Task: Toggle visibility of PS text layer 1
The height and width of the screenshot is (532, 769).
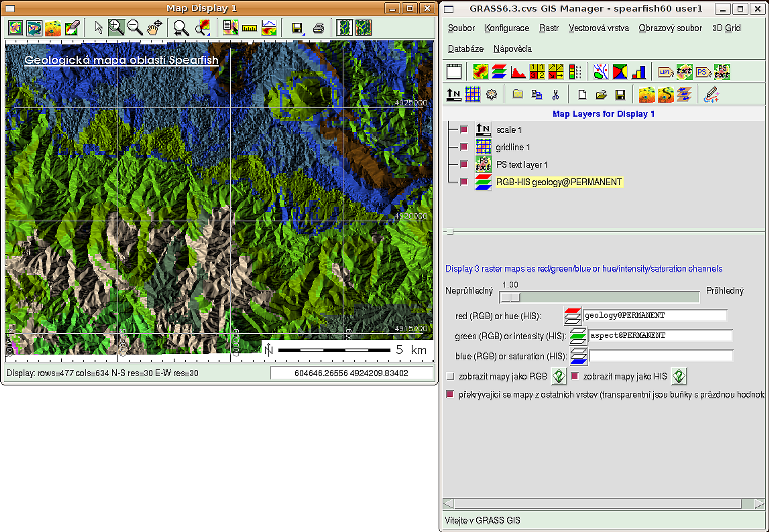Action: coord(464,165)
